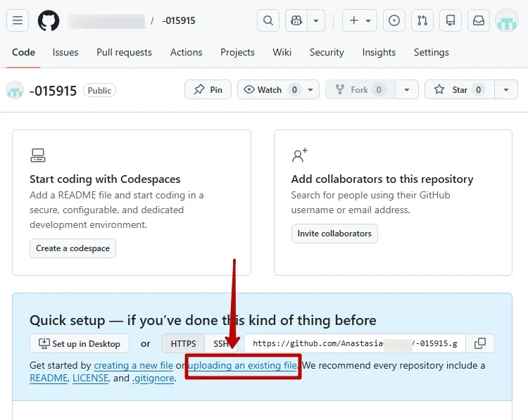
Task: Copy the clone URL to clipboard
Action: point(480,343)
